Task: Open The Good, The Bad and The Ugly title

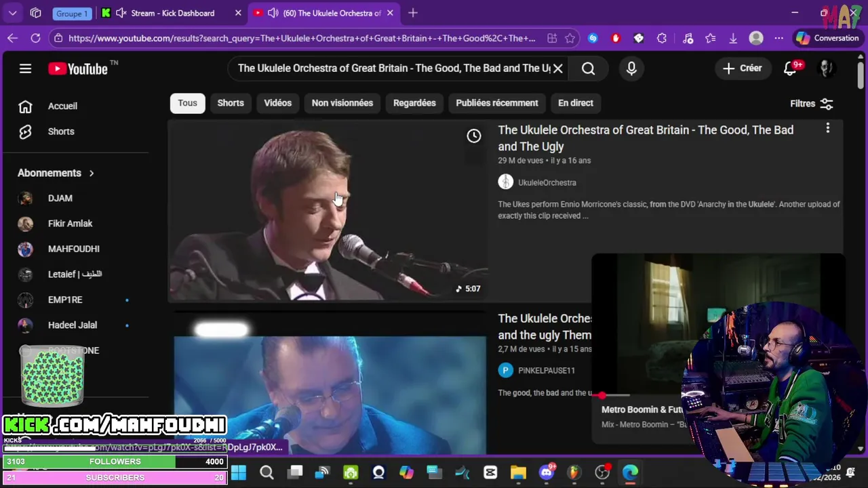Action: [646, 138]
